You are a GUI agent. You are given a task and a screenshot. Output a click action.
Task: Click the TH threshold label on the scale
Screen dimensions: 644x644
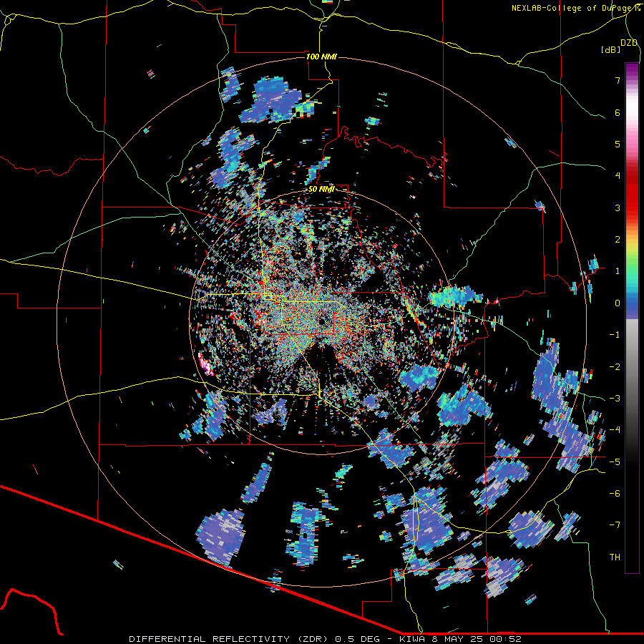point(615,557)
